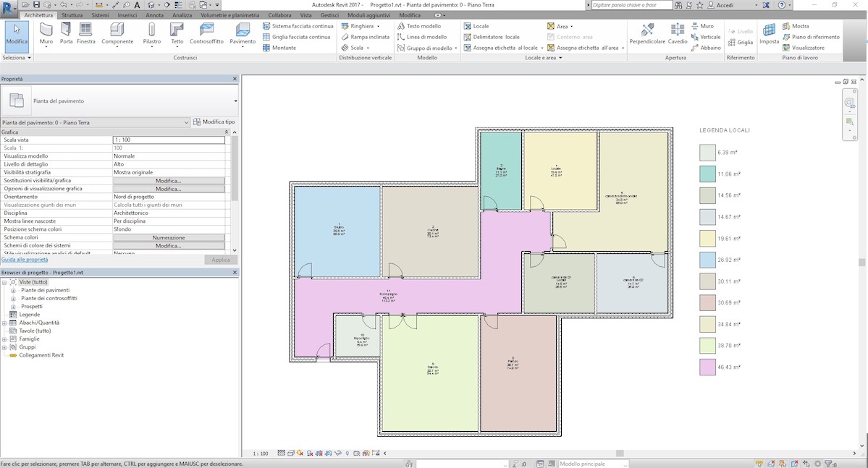Viewport: 868px width, 468px height.
Task: Open the Controsoffitto tool
Action: point(206,33)
